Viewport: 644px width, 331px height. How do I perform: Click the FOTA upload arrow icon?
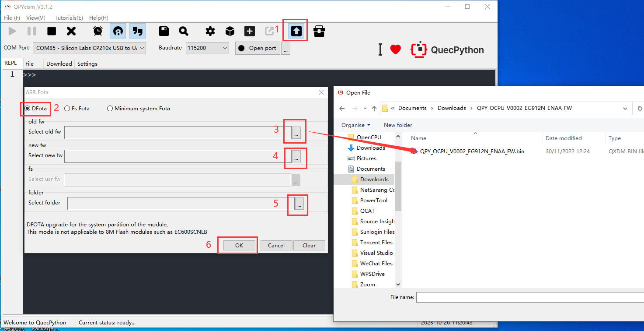click(296, 31)
